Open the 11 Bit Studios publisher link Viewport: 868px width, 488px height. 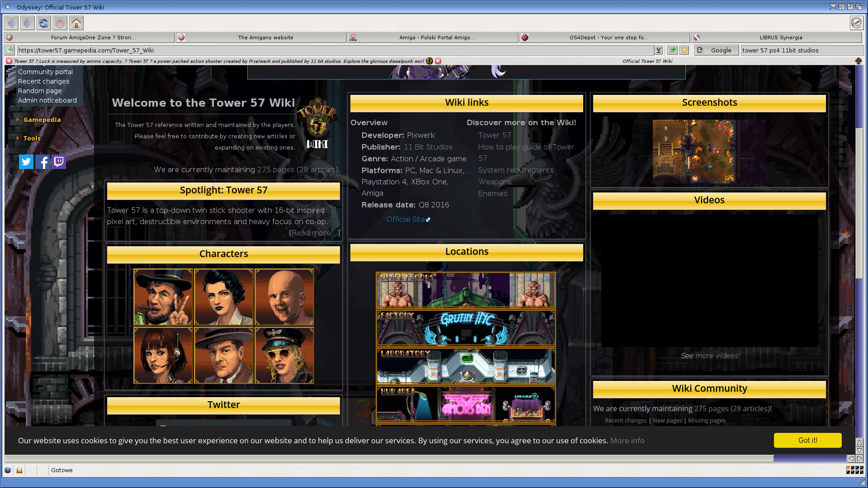(428, 147)
